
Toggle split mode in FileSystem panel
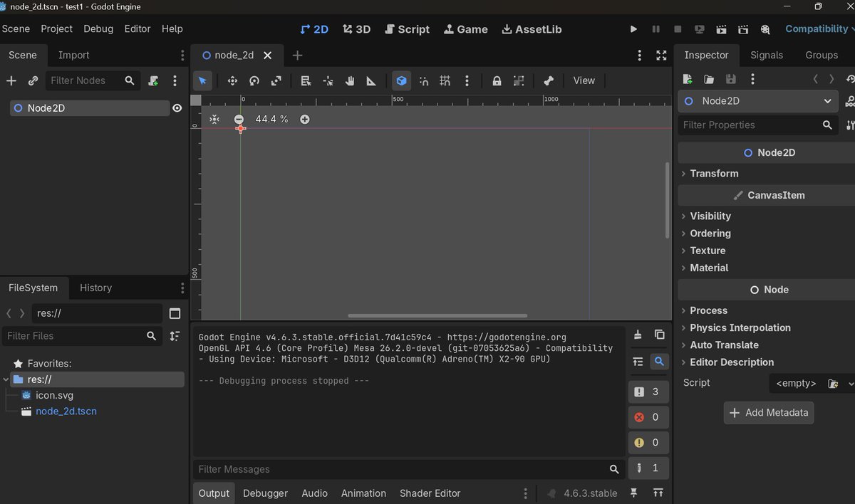click(175, 313)
